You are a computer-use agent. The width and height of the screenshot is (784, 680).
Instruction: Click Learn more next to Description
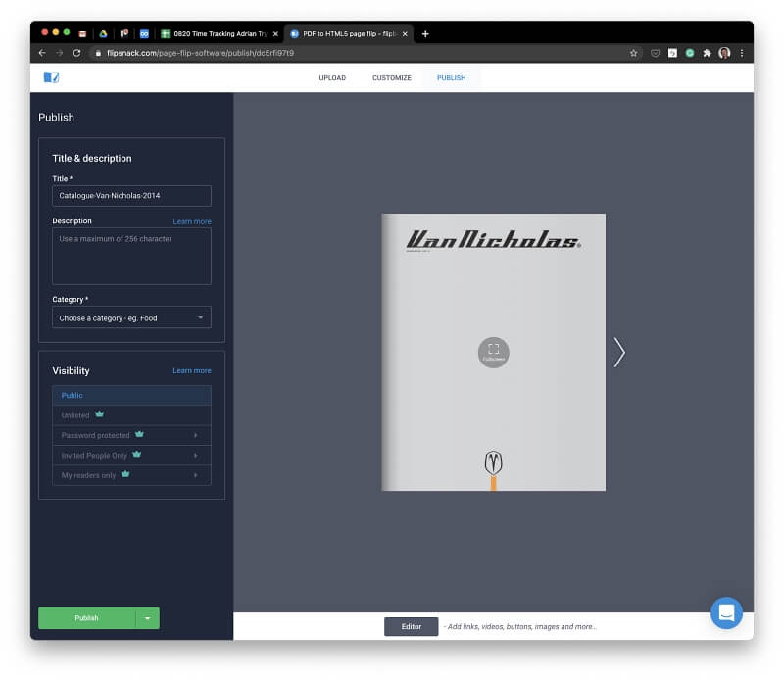point(192,221)
